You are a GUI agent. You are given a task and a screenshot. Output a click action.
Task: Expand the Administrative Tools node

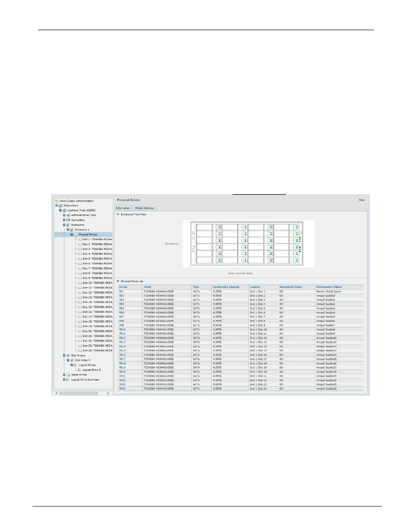pyautogui.click(x=64, y=215)
